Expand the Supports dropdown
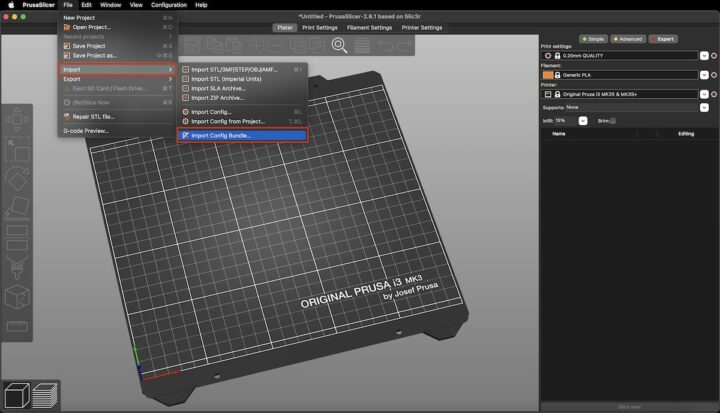 (x=702, y=107)
